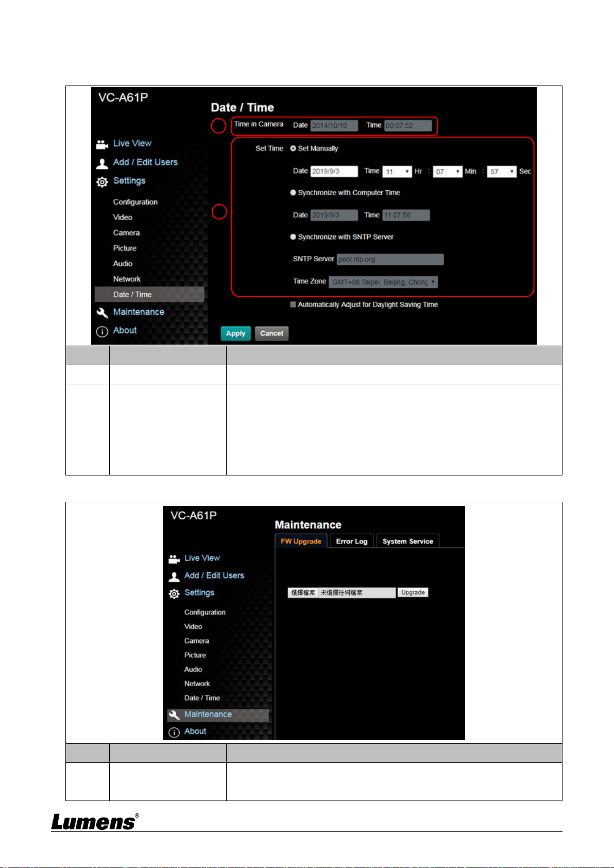Open Configuration in Date/Time screenshot sidebar
The height and width of the screenshot is (868, 614).
point(135,202)
